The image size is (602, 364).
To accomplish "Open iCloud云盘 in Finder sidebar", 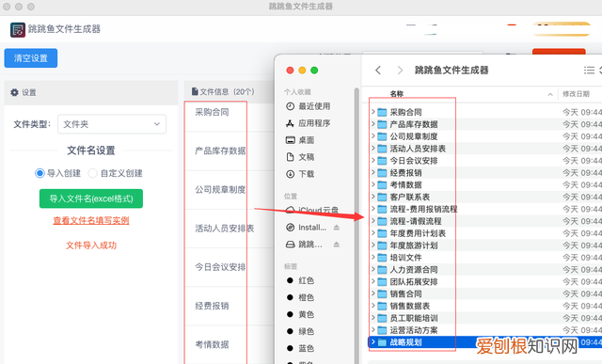I will [x=312, y=210].
